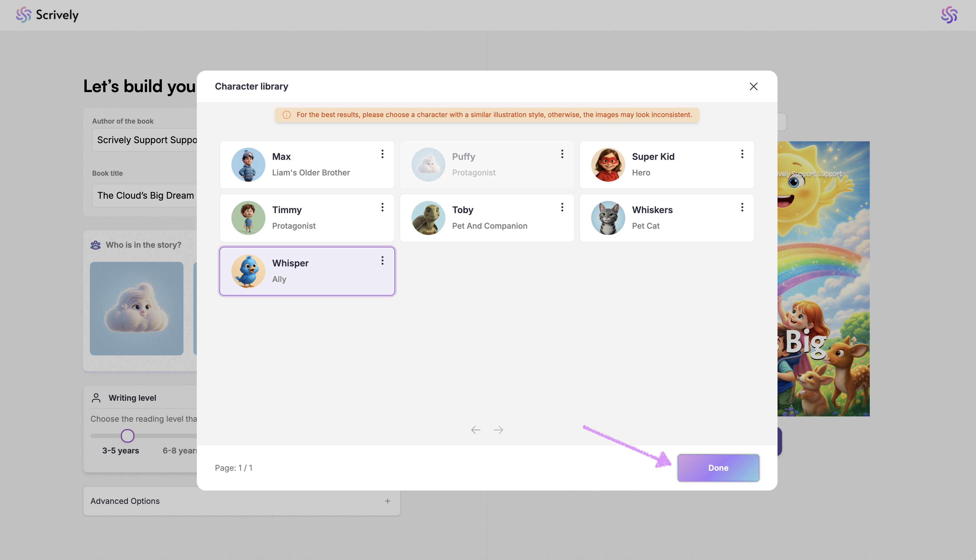
Task: Click the Done button
Action: coord(718,468)
